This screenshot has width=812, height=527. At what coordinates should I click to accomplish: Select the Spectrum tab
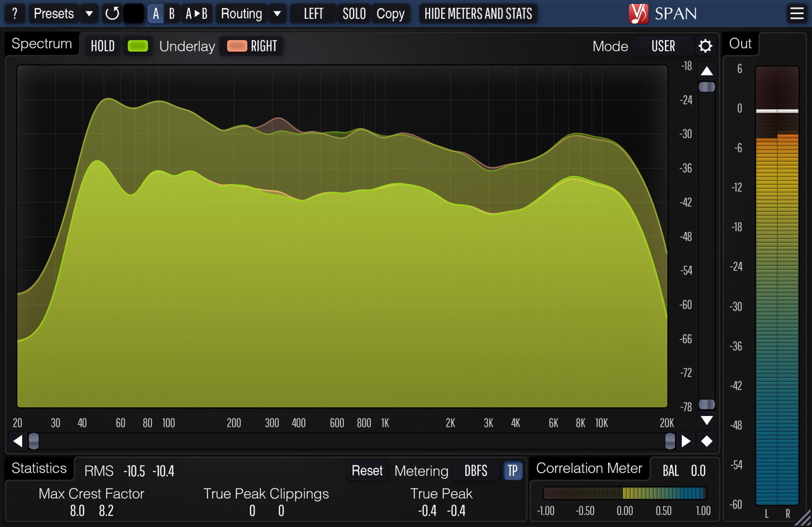(41, 44)
